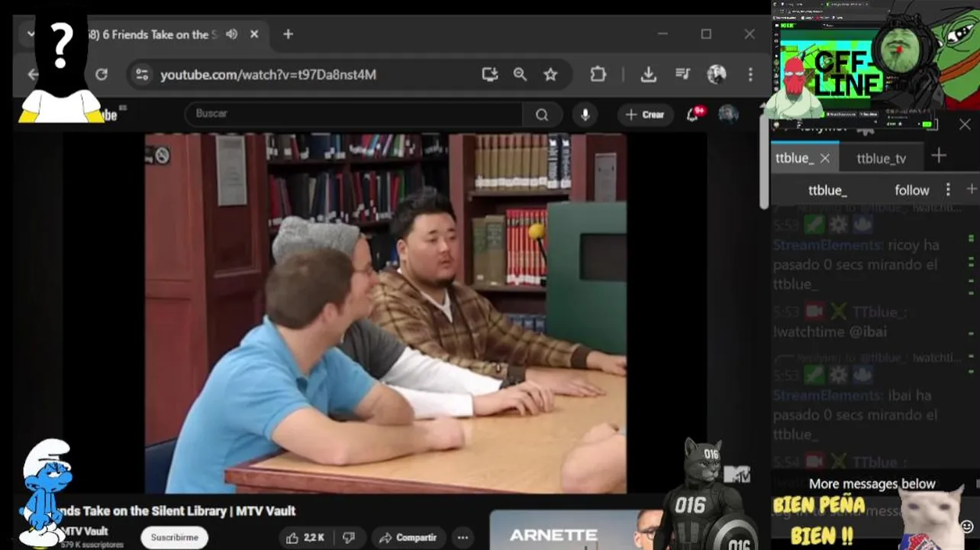The image size is (980, 550).
Task: Mute the YouTube tab audio icon
Action: click(232, 34)
